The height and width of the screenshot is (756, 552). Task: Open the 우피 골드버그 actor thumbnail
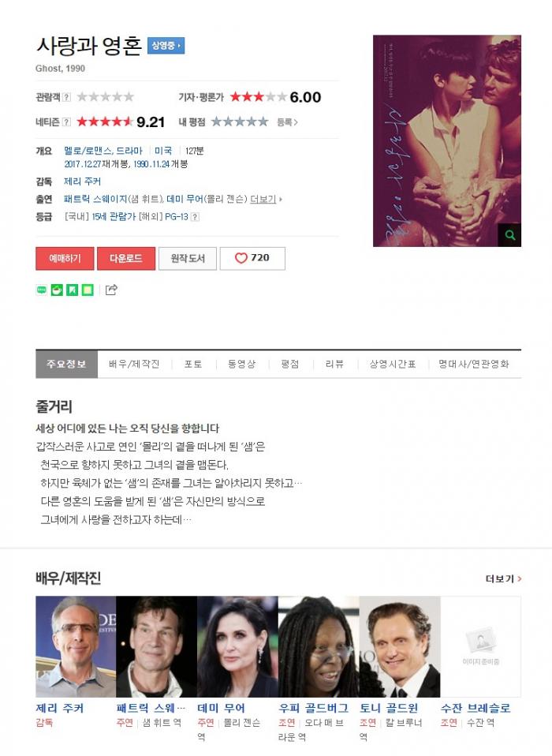coord(319,646)
